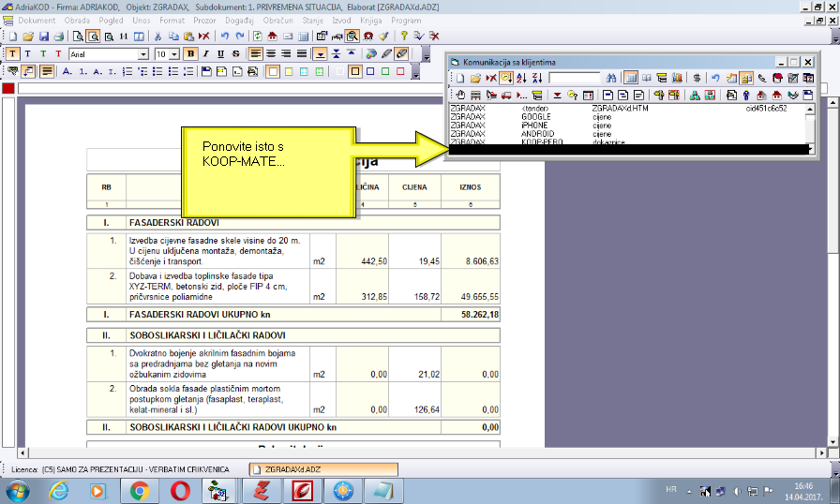This screenshot has width=840, height=504.
Task: Click the handshake icon in communication window
Action: [793, 96]
